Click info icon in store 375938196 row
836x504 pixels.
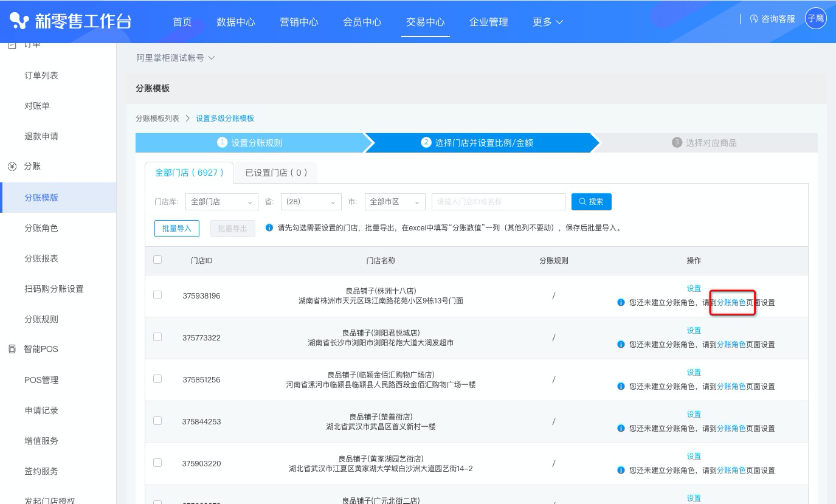621,302
